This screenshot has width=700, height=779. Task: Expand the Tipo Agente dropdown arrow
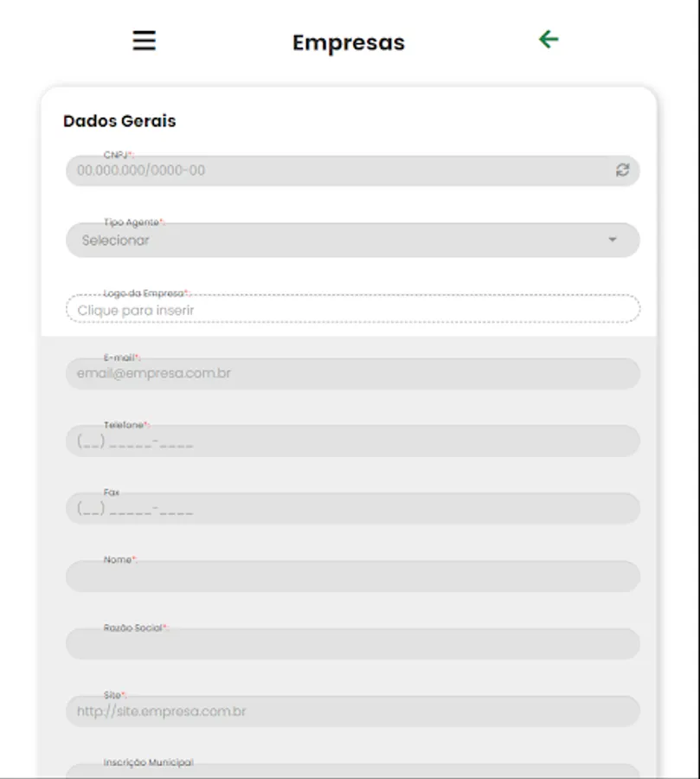(613, 240)
